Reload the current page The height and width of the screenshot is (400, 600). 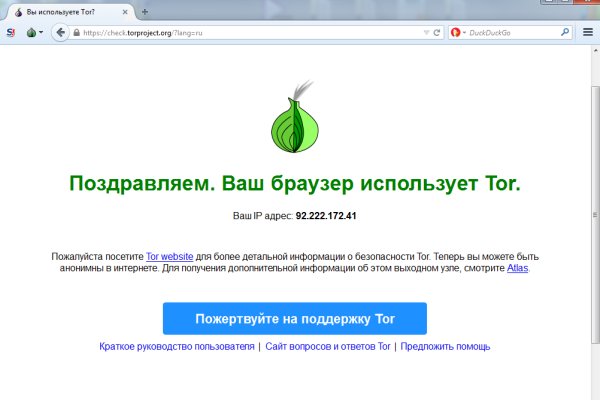[437, 32]
